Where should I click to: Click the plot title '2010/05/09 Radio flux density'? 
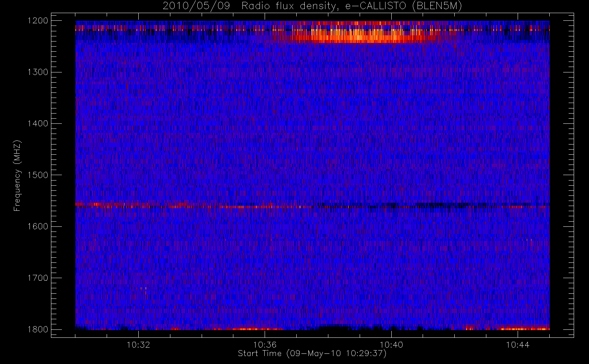coord(312,6)
